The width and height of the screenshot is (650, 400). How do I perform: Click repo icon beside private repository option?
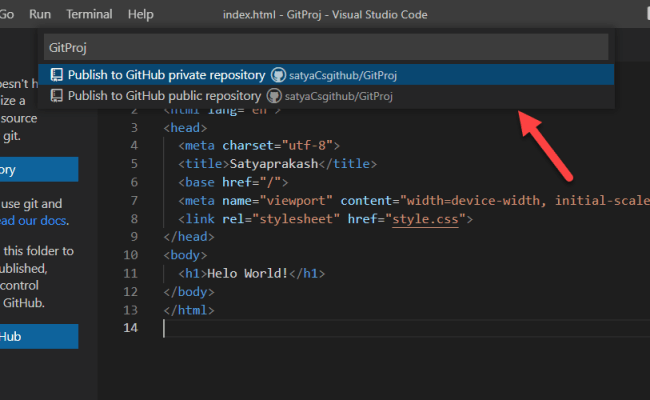(x=56, y=75)
